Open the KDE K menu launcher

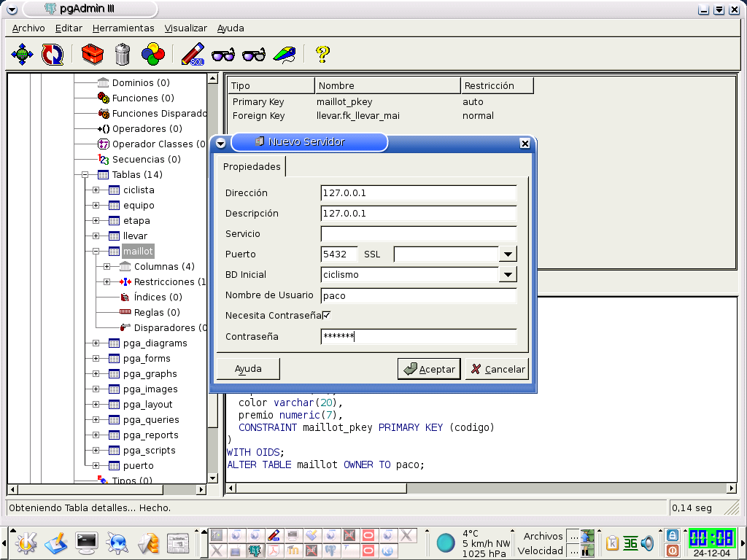pyautogui.click(x=26, y=542)
